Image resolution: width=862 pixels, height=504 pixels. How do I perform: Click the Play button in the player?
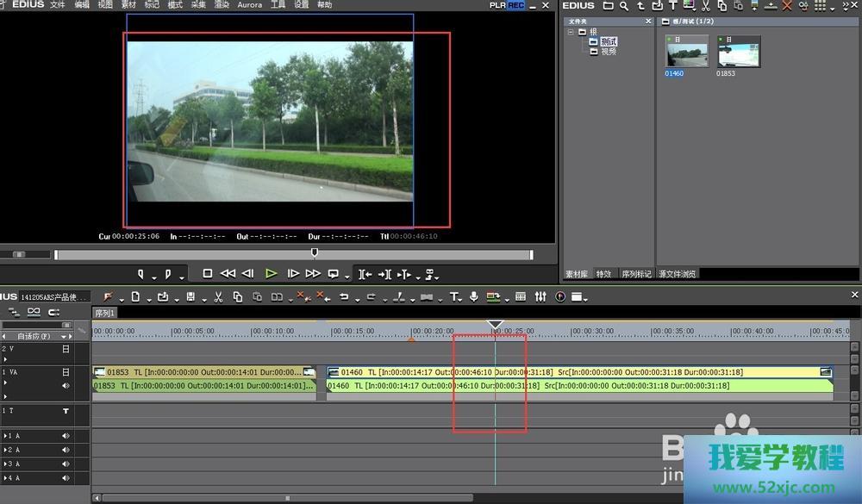pos(271,273)
